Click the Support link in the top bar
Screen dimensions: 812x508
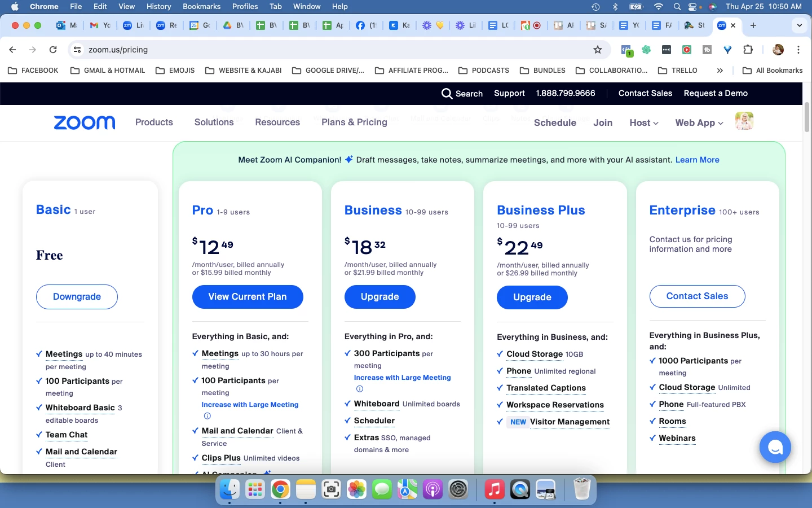point(509,94)
